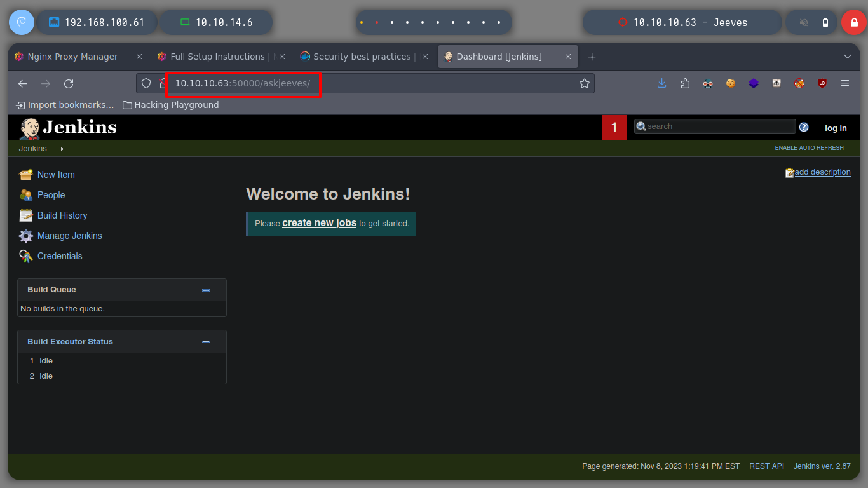Viewport: 868px width, 488px height.
Task: Click the cookie editor extension icon
Action: pyautogui.click(x=731, y=83)
